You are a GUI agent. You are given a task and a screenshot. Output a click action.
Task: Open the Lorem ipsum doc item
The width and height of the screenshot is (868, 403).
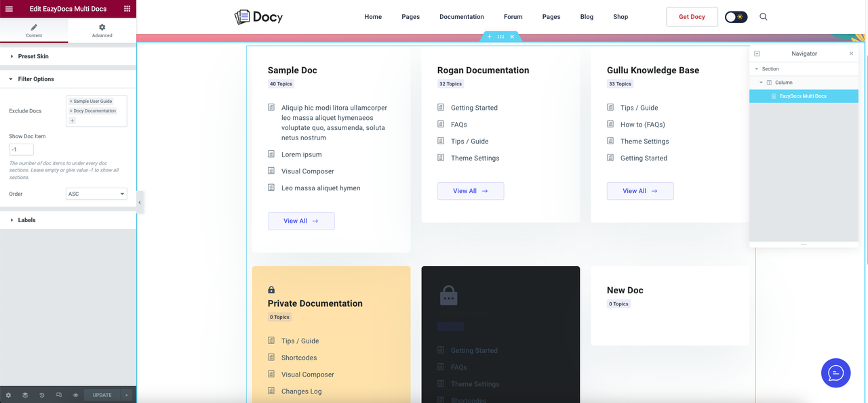click(302, 154)
